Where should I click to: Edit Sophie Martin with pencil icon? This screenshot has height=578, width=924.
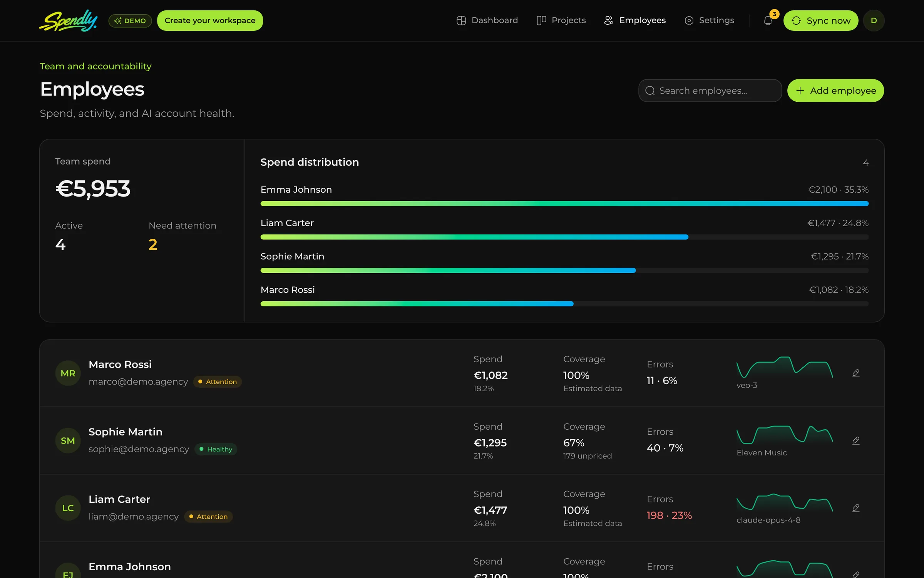(855, 440)
